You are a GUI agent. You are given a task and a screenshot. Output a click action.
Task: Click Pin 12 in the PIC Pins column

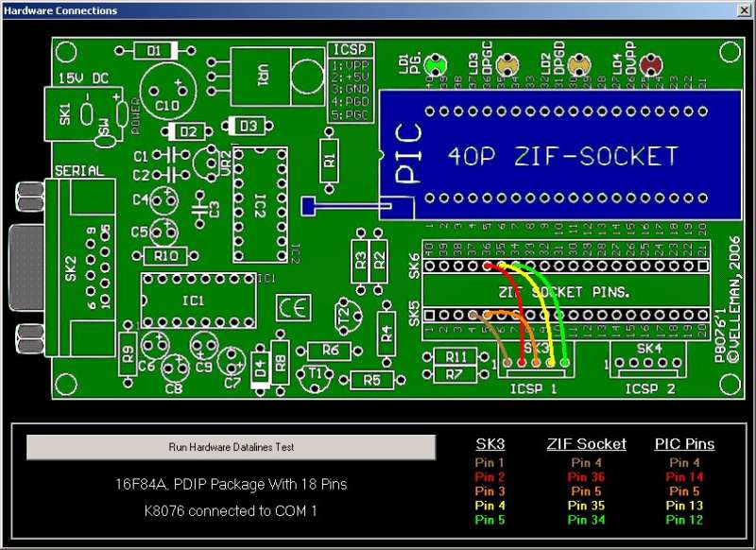(684, 520)
